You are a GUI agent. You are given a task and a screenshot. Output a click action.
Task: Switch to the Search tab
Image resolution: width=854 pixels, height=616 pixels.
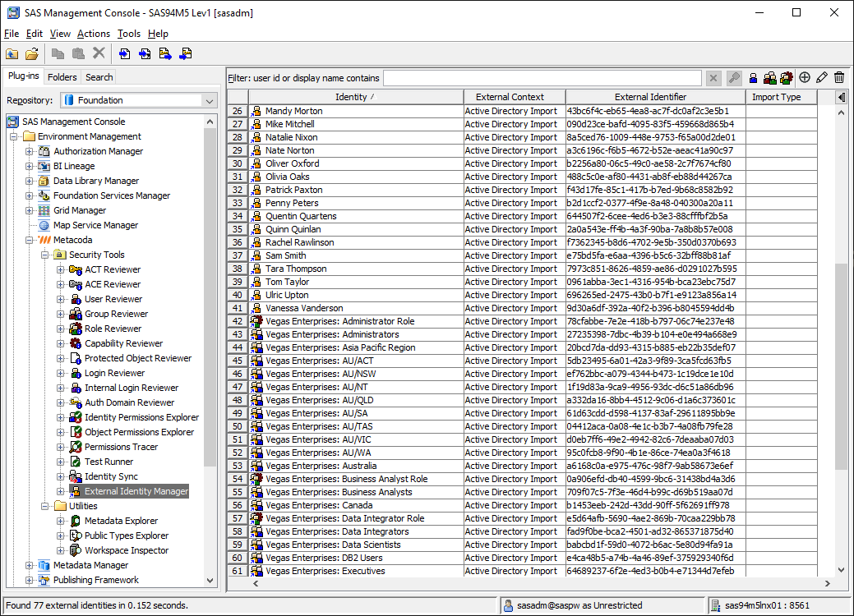[99, 77]
